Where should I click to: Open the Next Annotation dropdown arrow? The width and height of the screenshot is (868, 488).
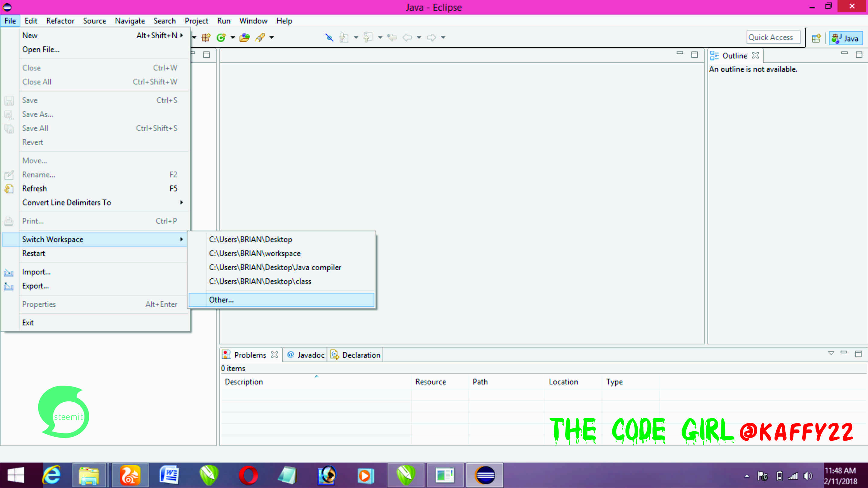coord(356,38)
